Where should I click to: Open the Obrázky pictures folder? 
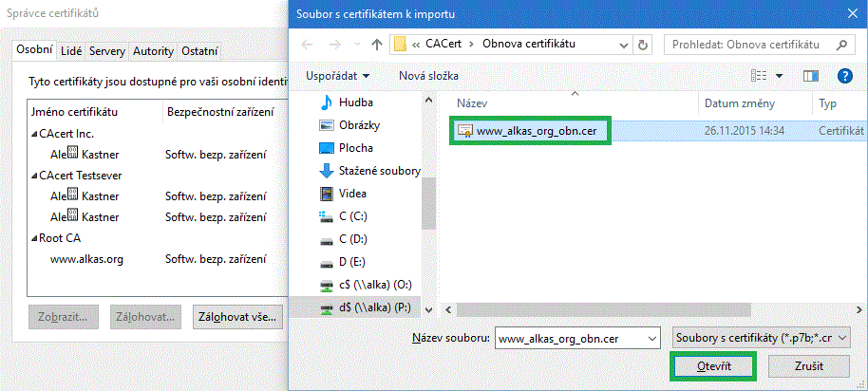click(362, 124)
